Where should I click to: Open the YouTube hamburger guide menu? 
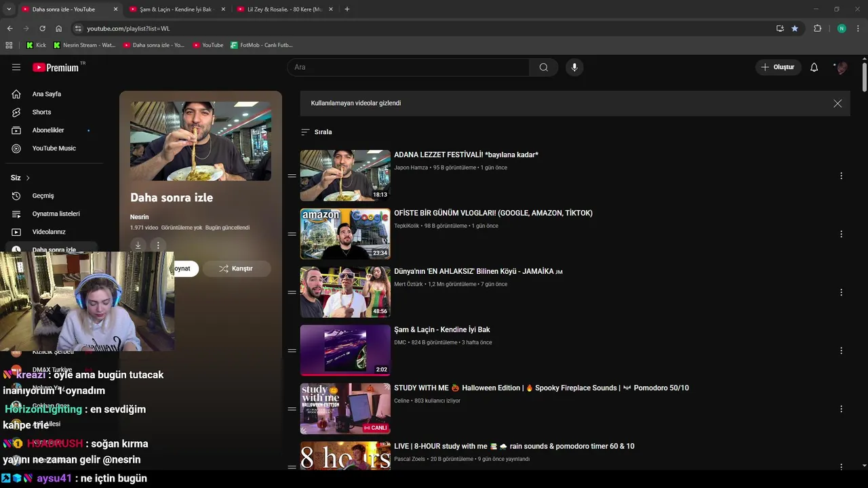pos(16,67)
